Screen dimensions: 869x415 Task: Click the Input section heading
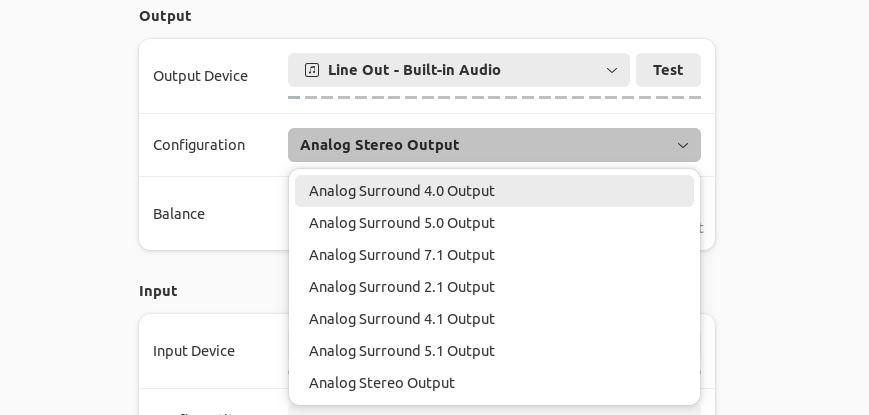(x=158, y=291)
